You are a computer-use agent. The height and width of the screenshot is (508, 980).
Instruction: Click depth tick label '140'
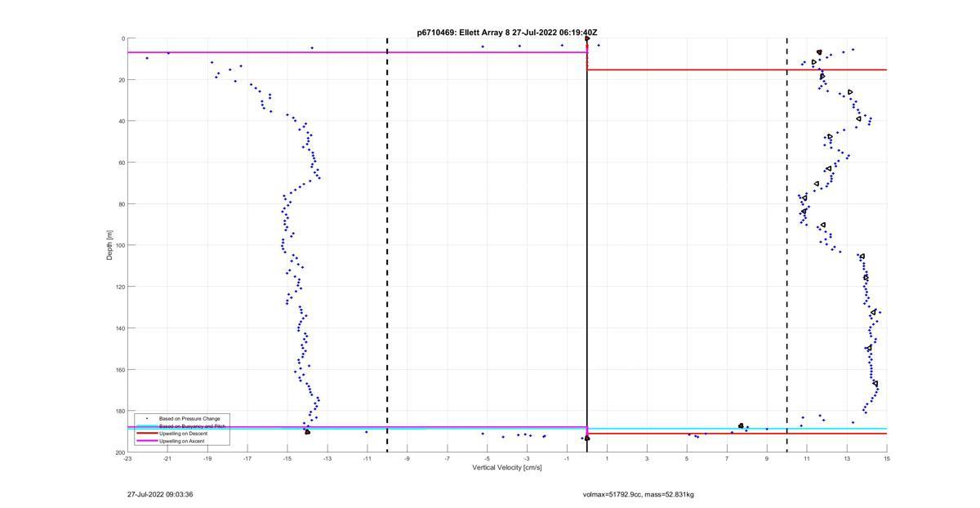(x=119, y=328)
